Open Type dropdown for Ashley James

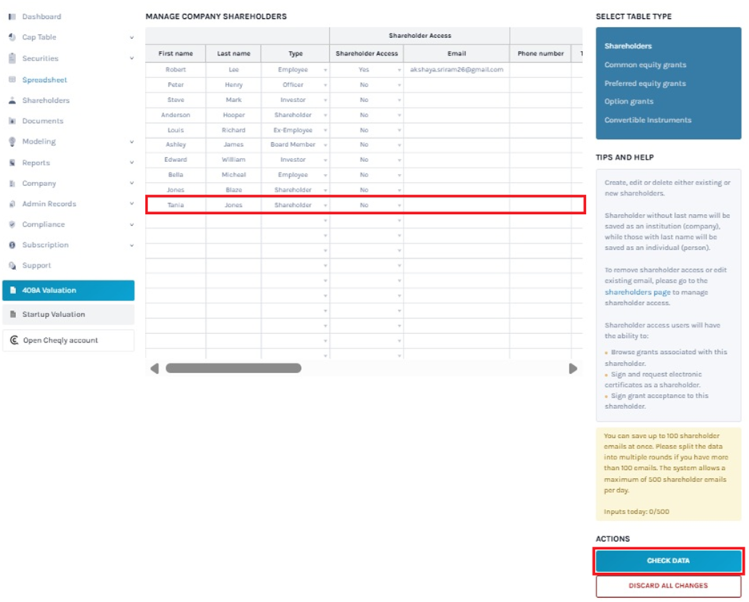325,145
